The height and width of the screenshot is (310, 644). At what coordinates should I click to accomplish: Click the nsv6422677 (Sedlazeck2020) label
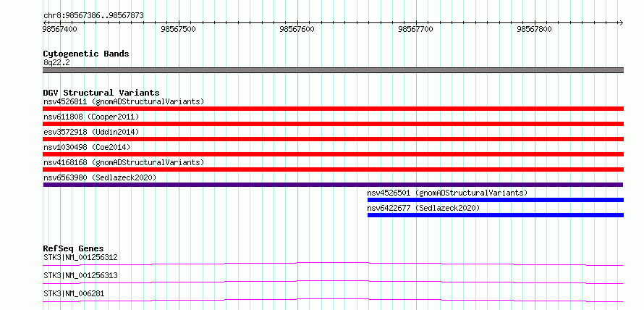(x=423, y=208)
